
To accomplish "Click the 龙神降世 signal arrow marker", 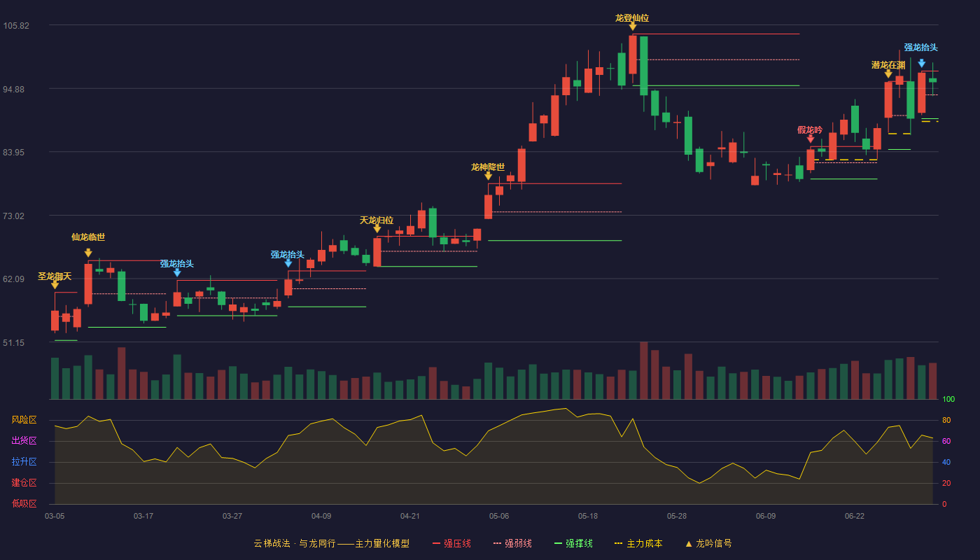I will pyautogui.click(x=488, y=176).
